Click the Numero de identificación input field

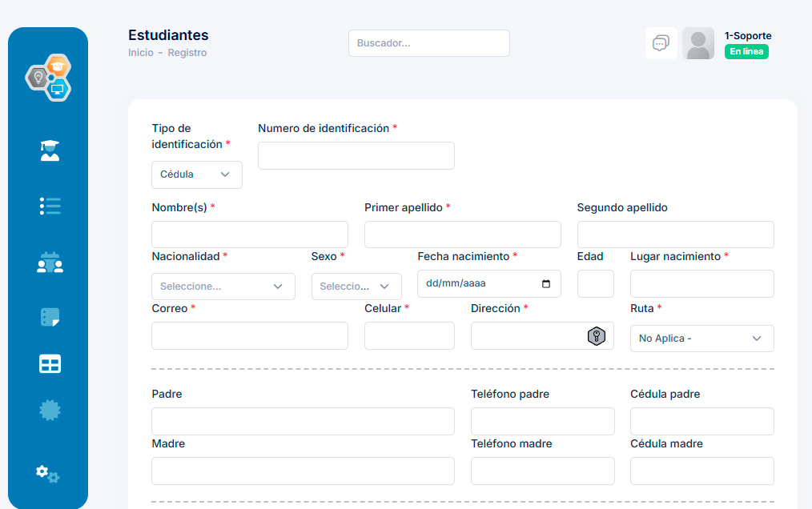tap(356, 156)
